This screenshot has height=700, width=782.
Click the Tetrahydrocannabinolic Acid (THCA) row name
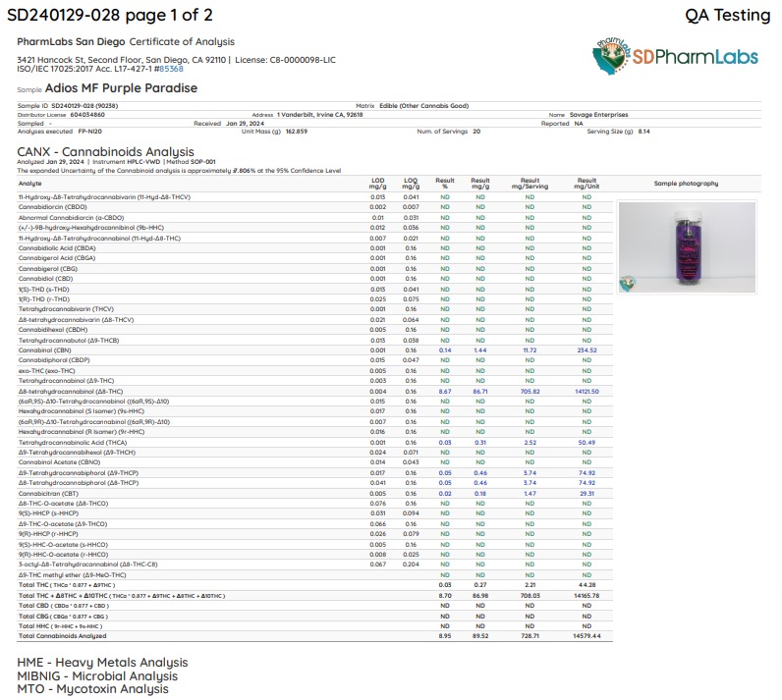pyautogui.click(x=73, y=443)
